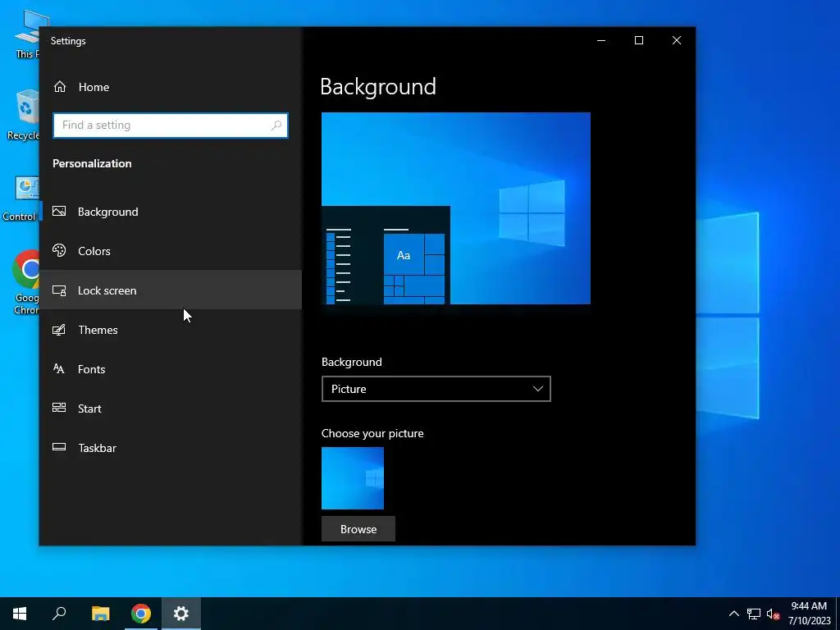Close the Settings window
840x630 pixels.
click(677, 40)
